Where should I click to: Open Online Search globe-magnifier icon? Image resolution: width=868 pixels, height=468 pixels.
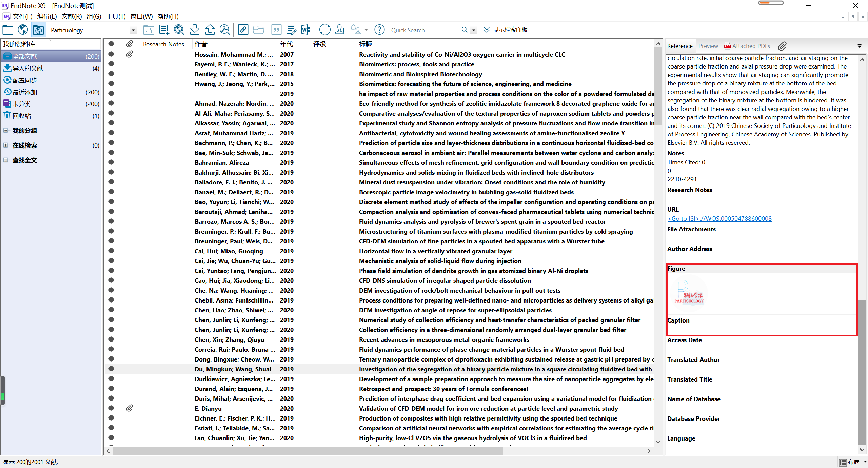[179, 30]
